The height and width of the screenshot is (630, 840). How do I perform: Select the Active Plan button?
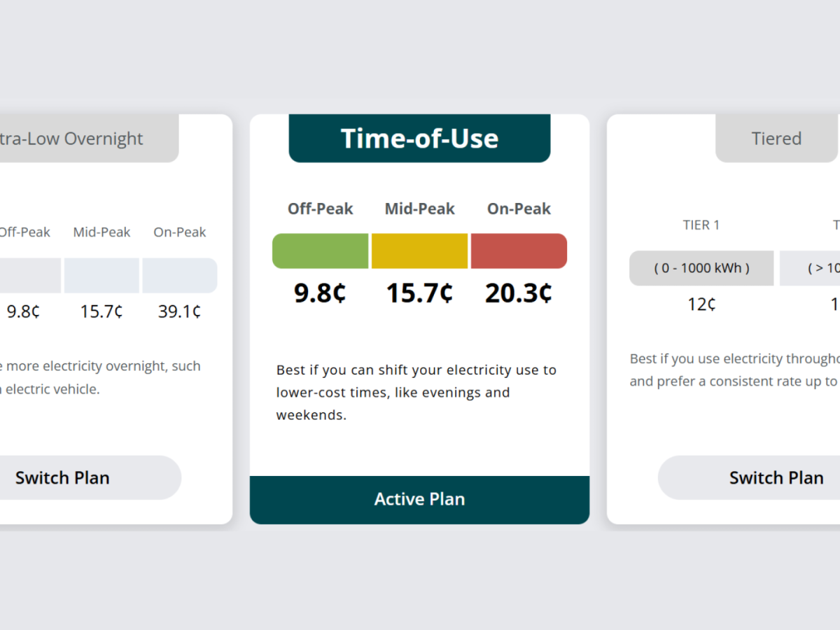(x=419, y=499)
